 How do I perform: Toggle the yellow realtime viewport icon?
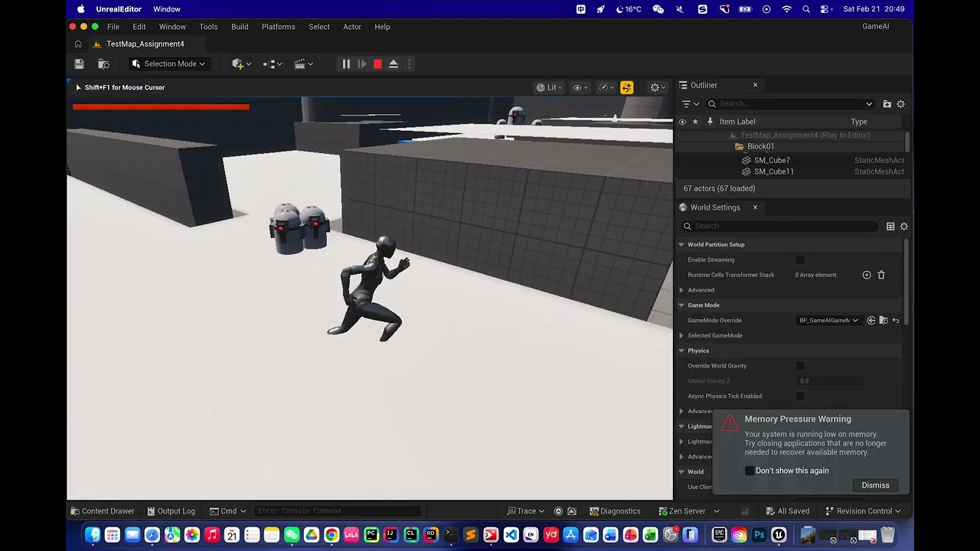[627, 87]
